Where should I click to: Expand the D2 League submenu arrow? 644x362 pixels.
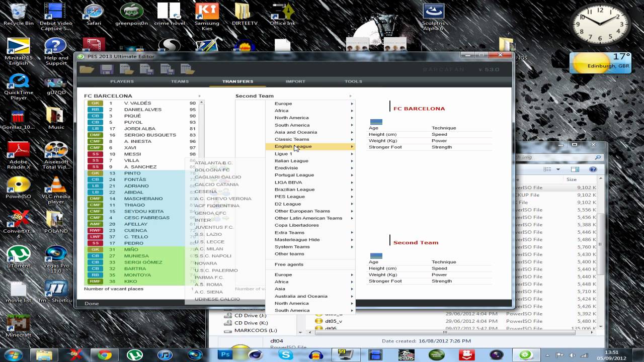click(352, 204)
